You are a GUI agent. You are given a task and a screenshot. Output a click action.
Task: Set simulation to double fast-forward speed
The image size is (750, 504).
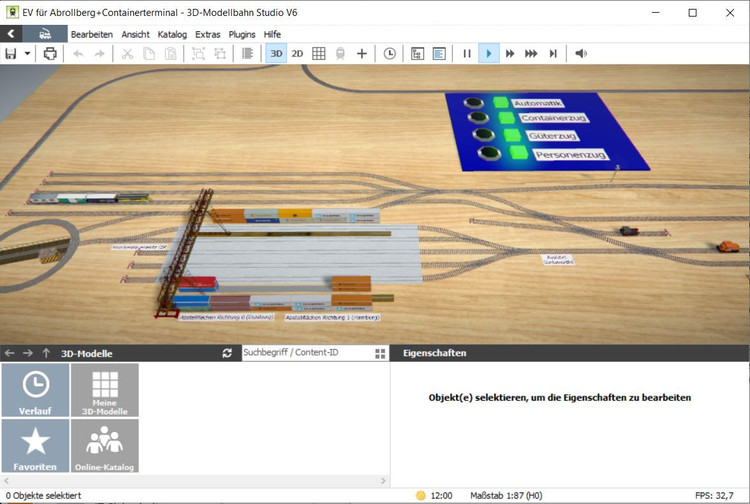coord(510,54)
